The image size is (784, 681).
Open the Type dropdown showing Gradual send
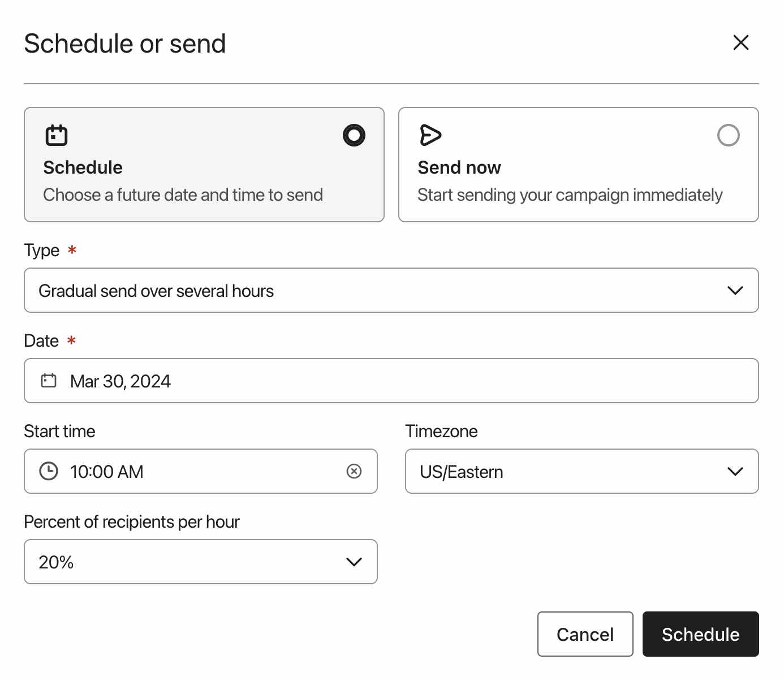click(391, 290)
